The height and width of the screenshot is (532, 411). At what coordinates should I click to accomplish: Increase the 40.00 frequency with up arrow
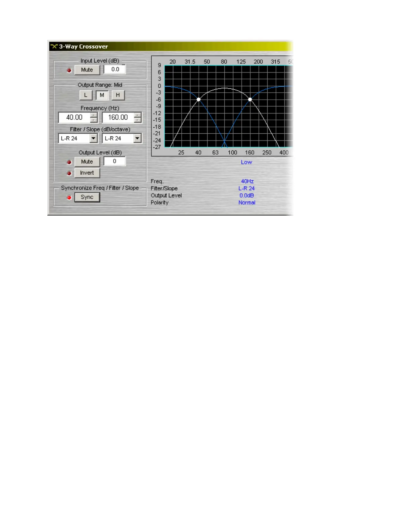pyautogui.click(x=94, y=115)
